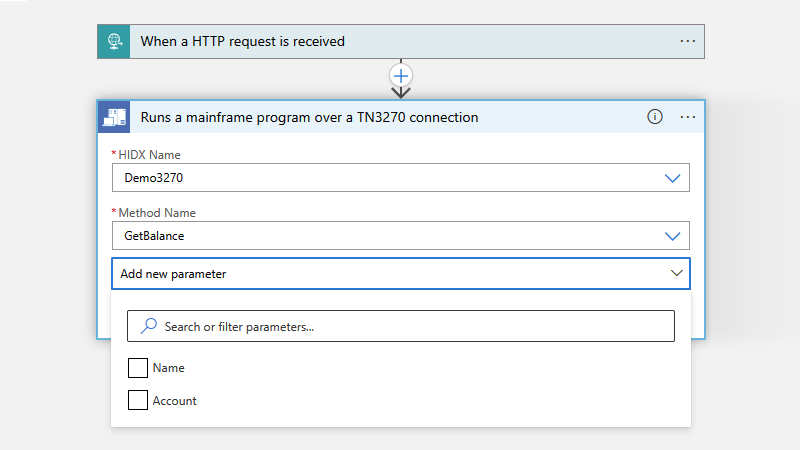This screenshot has height=450, width=800.
Task: Click the When a HTTP request is received title
Action: pos(242,41)
